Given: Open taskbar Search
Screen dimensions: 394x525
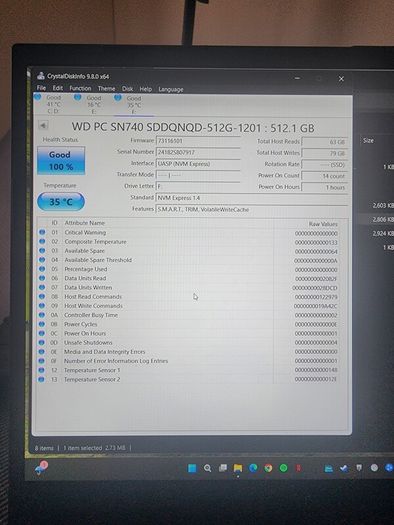Looking at the screenshot, I should [x=208, y=468].
